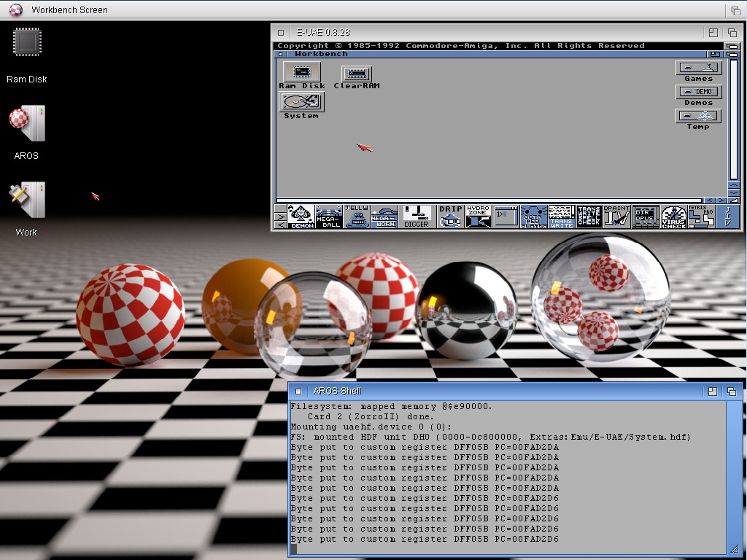Click the "Card 2 (ZorroII) done." line
Screen dimensions: 747x560
coord(370,416)
